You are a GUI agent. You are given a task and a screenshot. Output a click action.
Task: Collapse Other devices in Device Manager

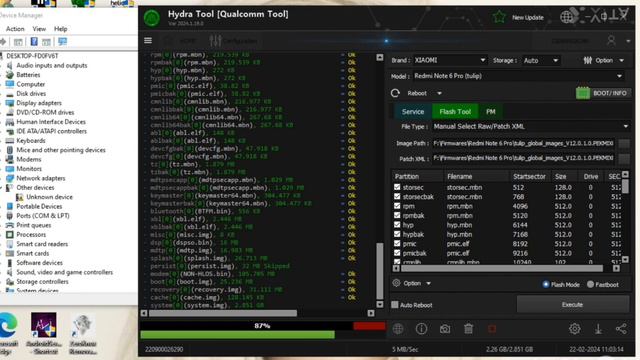pyautogui.click(x=2, y=187)
